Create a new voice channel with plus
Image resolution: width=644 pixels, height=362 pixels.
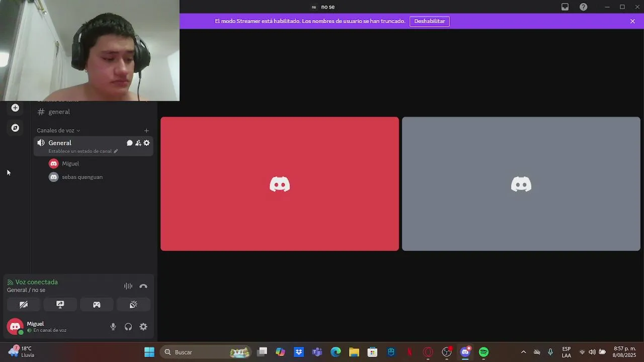[x=146, y=131]
